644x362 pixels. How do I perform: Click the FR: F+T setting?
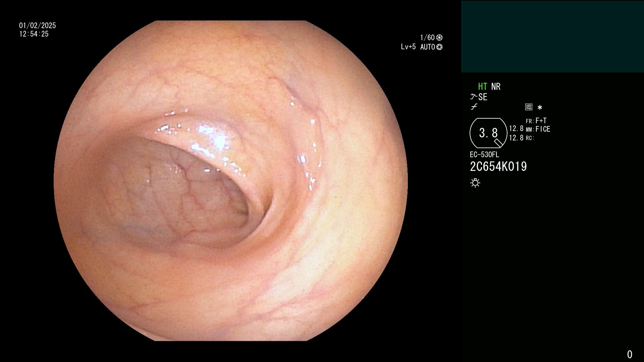tap(536, 121)
